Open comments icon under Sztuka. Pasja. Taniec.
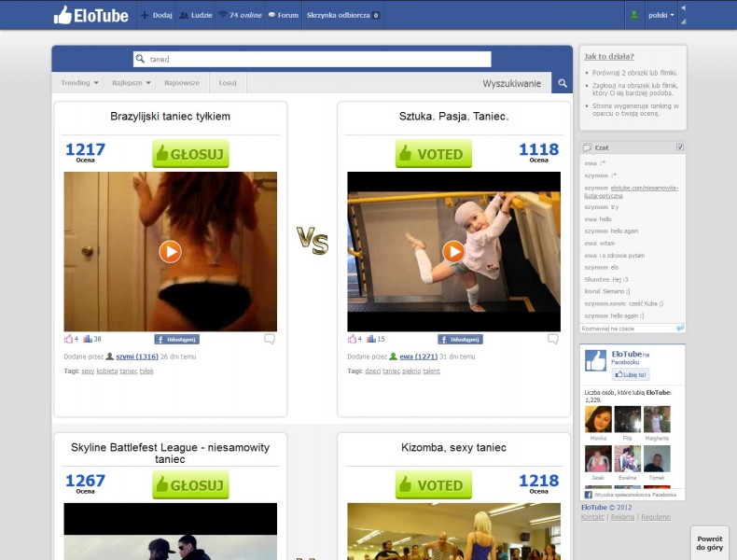 pyautogui.click(x=552, y=339)
